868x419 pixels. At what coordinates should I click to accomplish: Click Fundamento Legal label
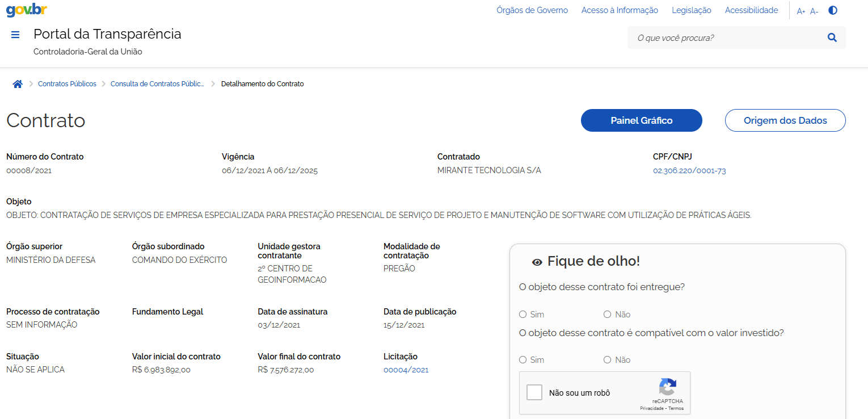(167, 312)
